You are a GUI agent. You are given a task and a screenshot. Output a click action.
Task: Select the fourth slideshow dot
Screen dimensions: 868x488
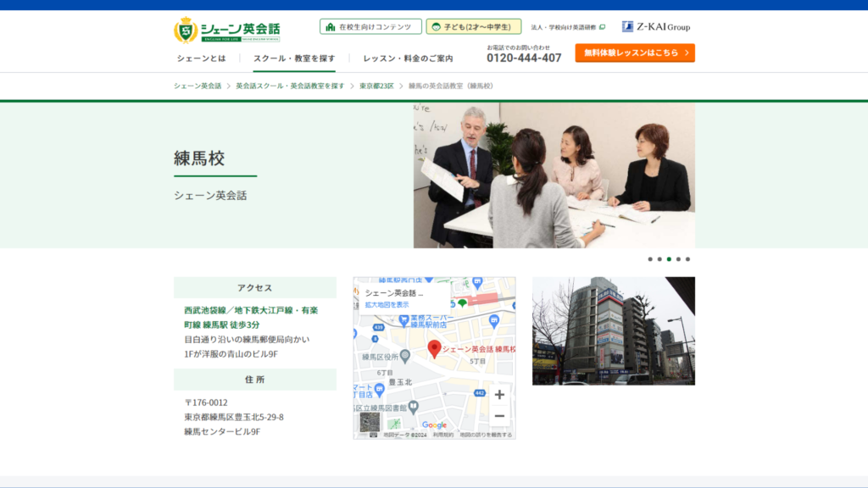(678, 259)
